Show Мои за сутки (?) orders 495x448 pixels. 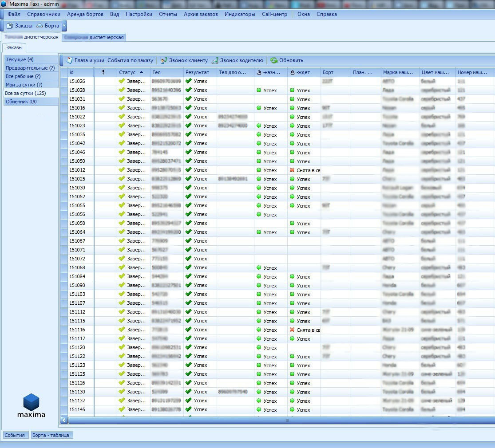[x=31, y=85]
